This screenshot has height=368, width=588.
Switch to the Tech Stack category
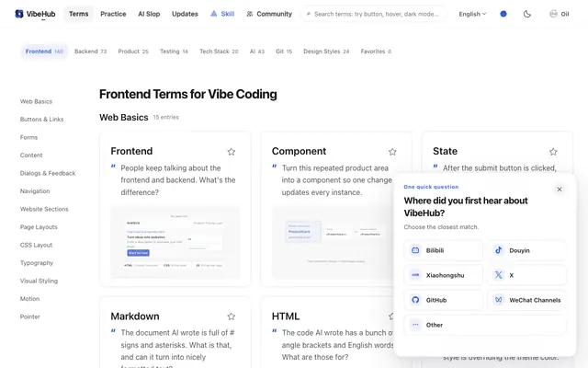pos(219,52)
